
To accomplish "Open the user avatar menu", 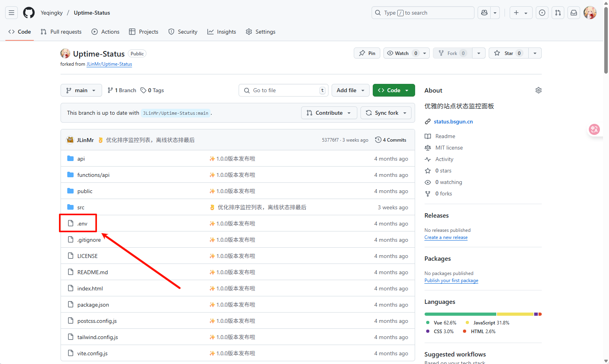I will pyautogui.click(x=590, y=13).
